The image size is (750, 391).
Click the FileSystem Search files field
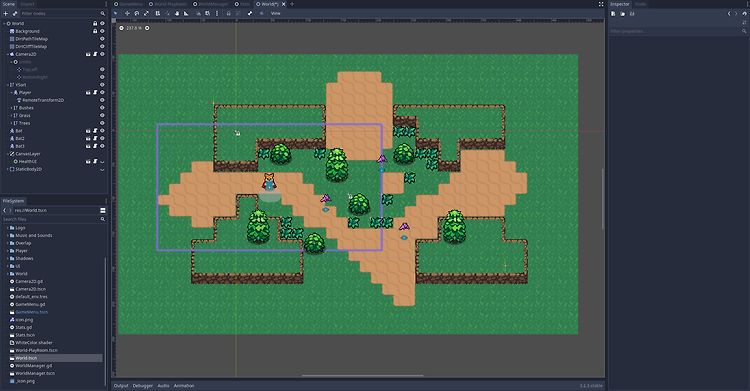point(54,219)
